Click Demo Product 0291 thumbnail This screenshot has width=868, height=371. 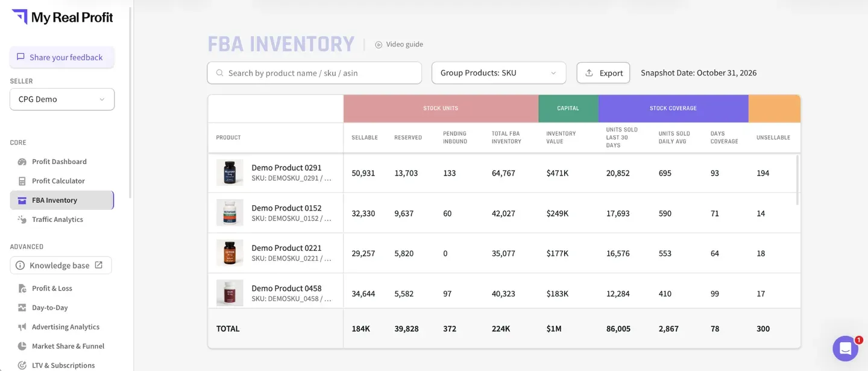coord(230,173)
